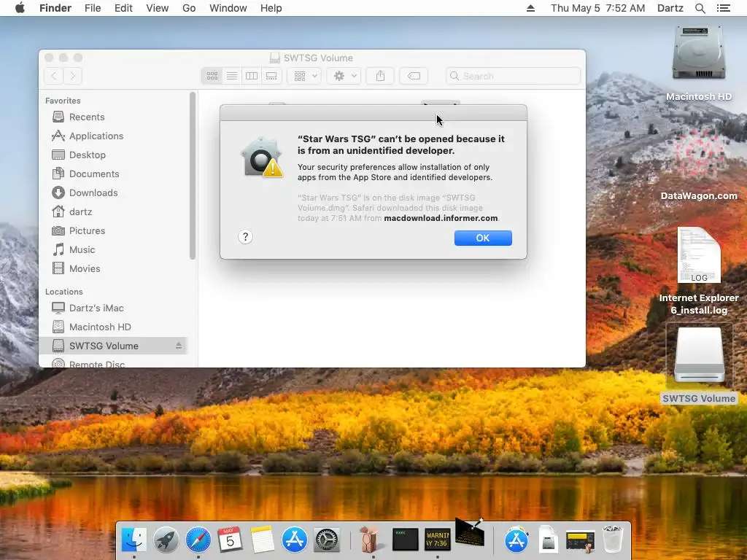Select Documents in the Finder sidebar

point(115,174)
